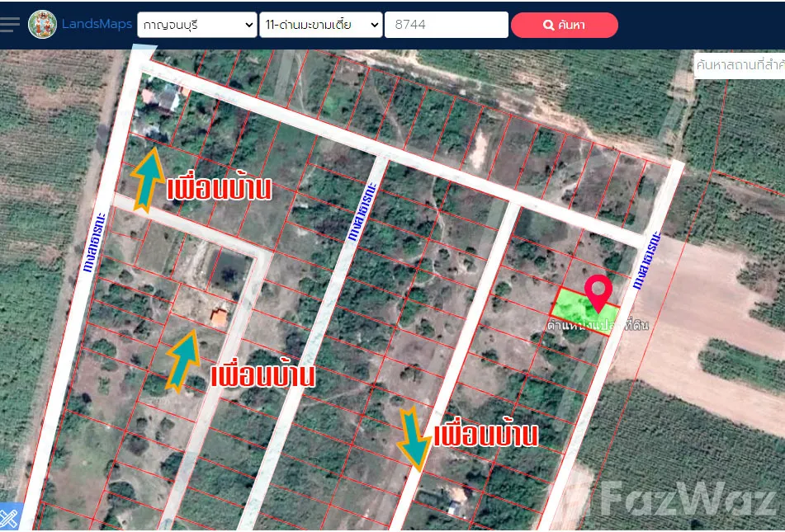This screenshot has height=532, width=785.
Task: Click the arrow pointing to the top-left house
Action: point(147,179)
